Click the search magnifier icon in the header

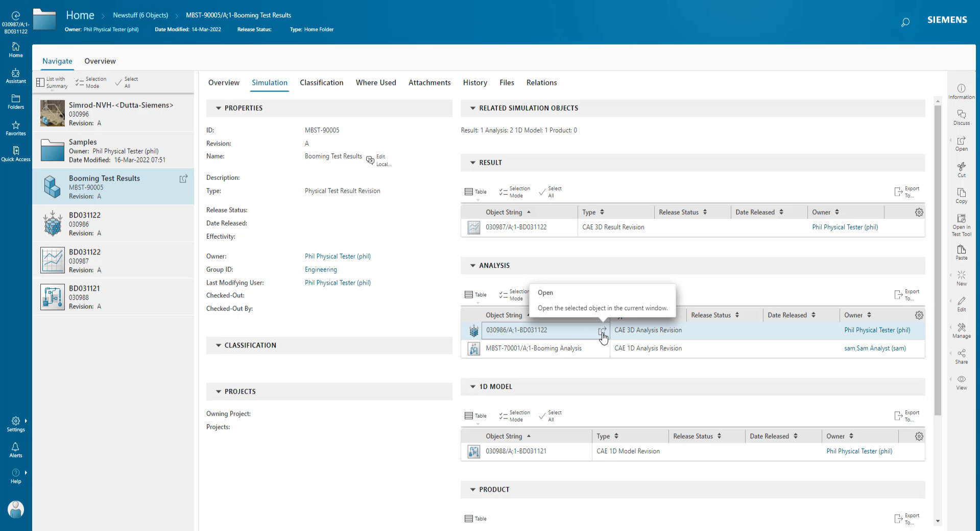(905, 22)
